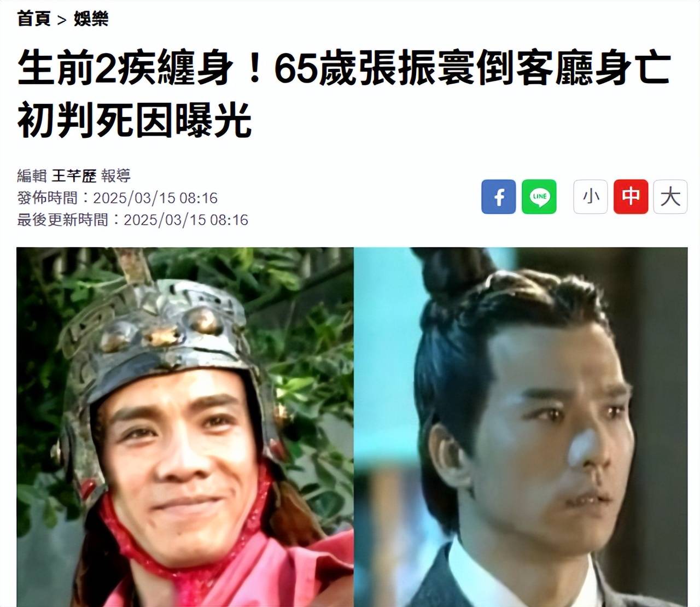Share the article on Facebook

(x=498, y=196)
